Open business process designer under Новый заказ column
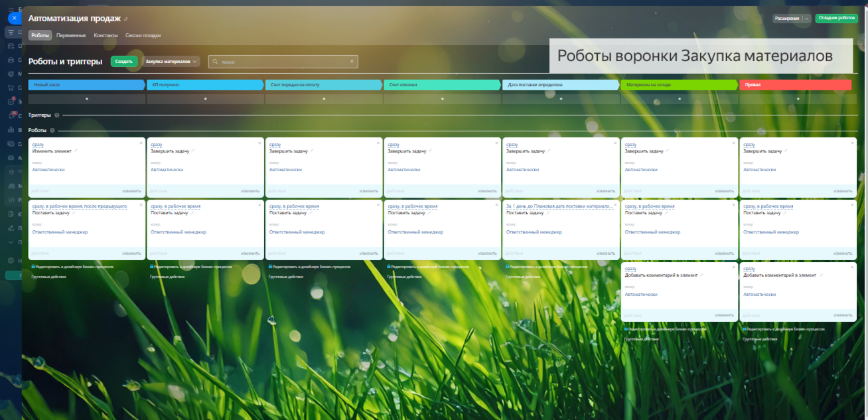 click(x=73, y=266)
